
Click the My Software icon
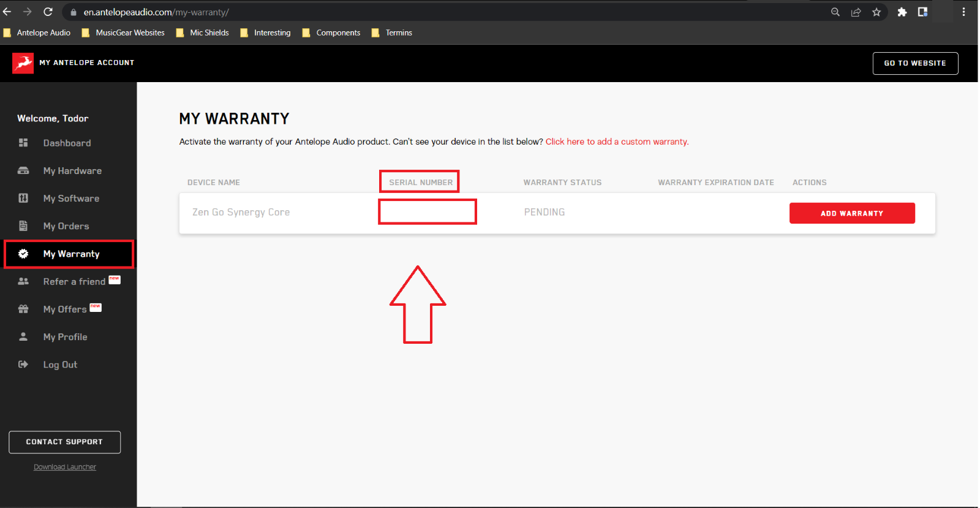23,198
